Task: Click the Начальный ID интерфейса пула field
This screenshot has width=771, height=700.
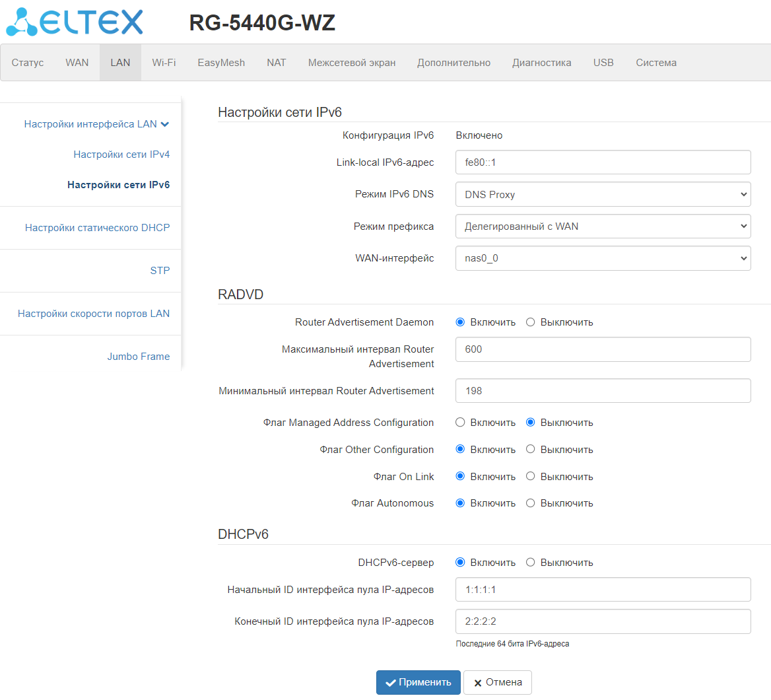Action: (603, 589)
